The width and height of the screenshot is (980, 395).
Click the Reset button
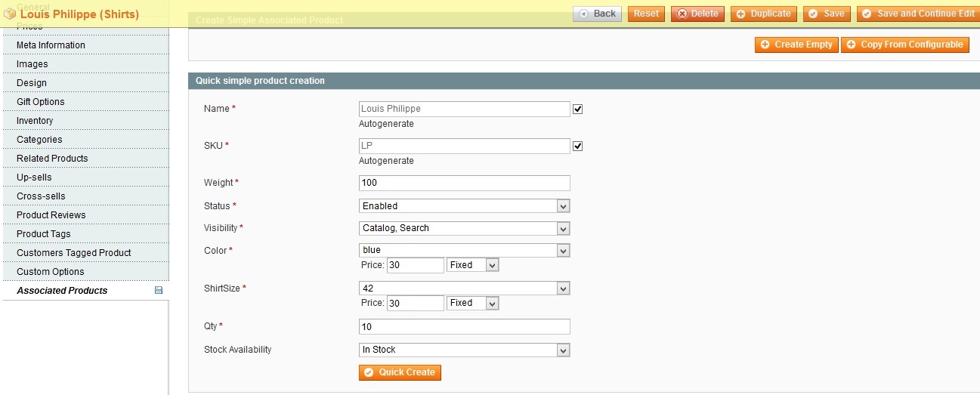coord(646,14)
